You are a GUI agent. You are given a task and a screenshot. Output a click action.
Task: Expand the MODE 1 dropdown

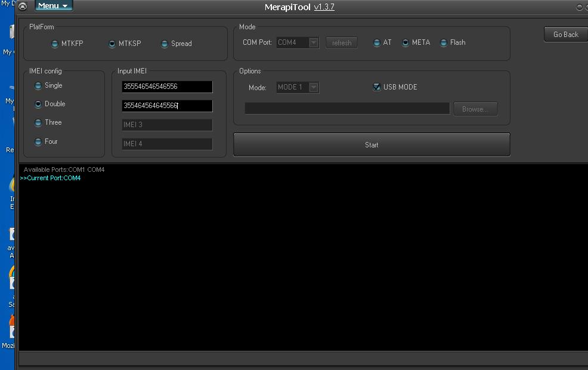314,88
